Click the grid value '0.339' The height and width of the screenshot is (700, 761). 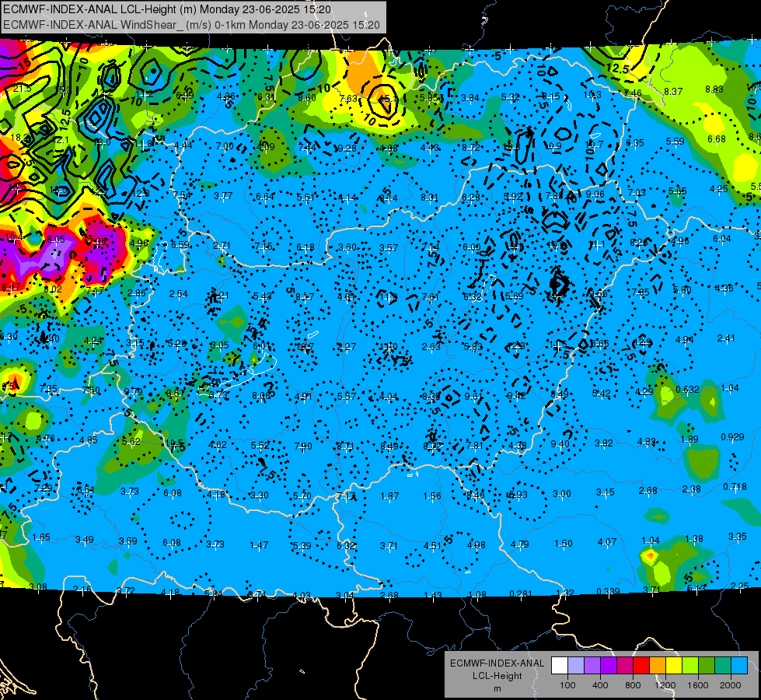608,591
